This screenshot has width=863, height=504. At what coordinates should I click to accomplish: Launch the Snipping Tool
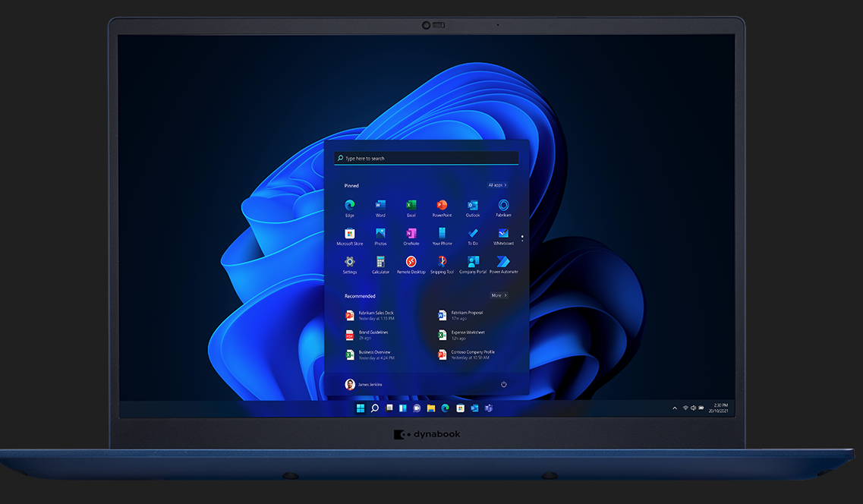point(442,263)
